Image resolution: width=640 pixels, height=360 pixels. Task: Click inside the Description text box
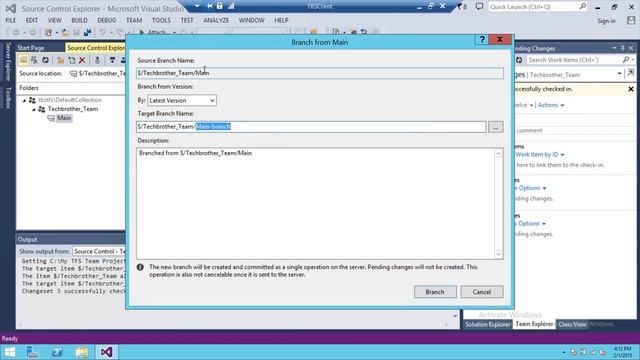[316, 203]
